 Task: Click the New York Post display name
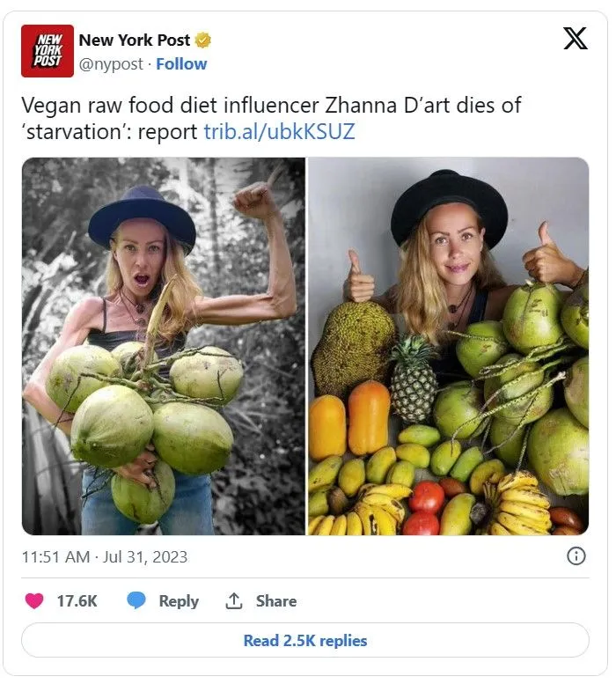[x=136, y=40]
